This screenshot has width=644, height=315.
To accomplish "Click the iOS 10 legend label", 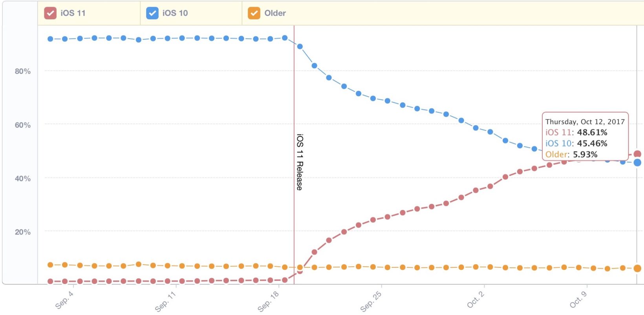I will click(x=175, y=13).
